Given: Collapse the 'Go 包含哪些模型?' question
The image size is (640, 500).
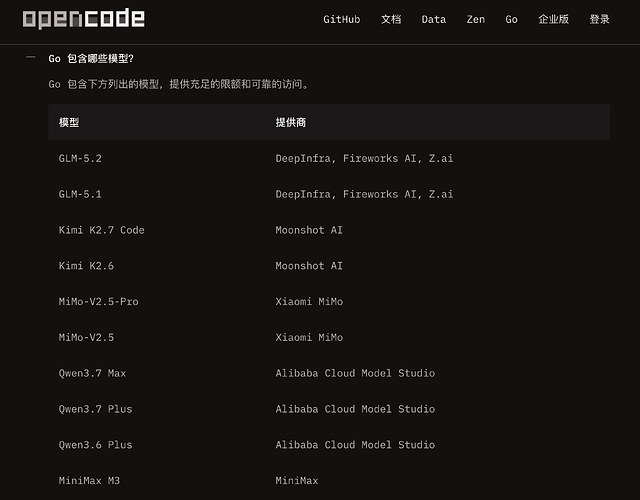Looking at the screenshot, I should pyautogui.click(x=91, y=59).
